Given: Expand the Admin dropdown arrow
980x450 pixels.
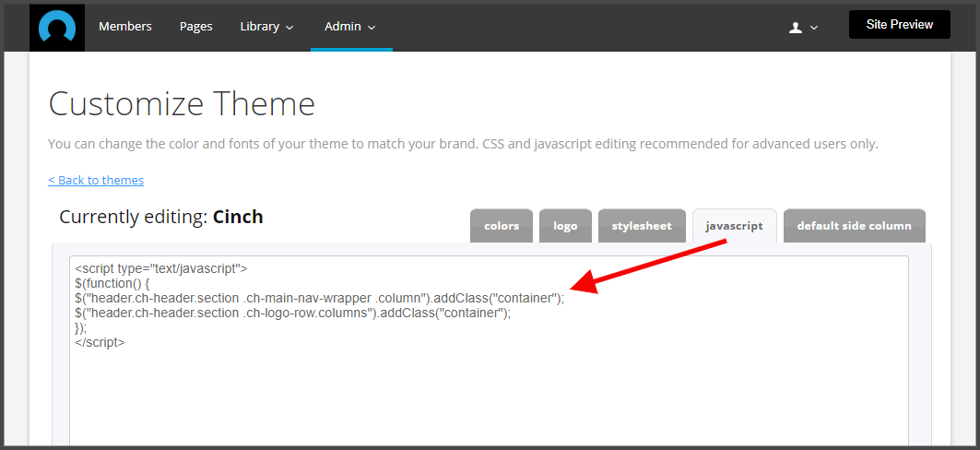Looking at the screenshot, I should [x=372, y=27].
